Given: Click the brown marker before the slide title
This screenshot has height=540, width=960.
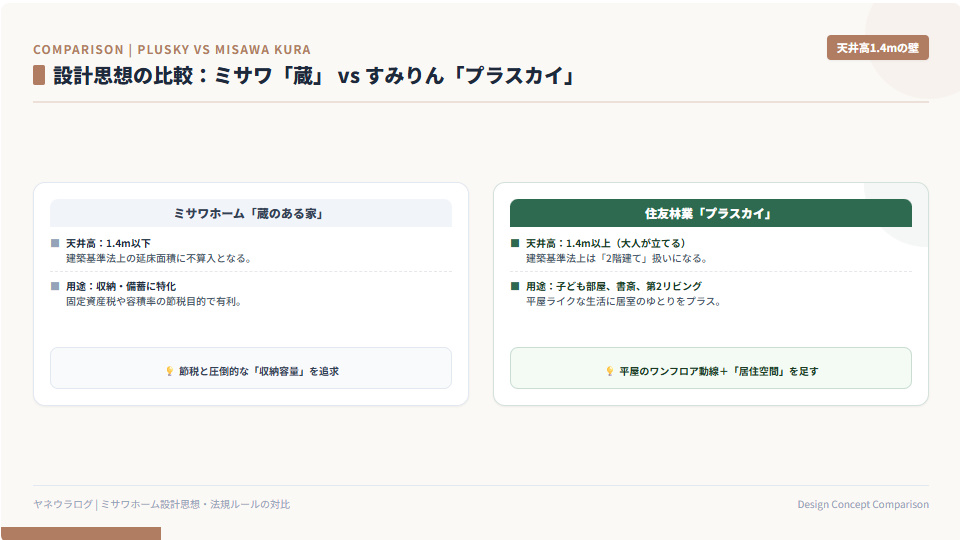Looking at the screenshot, I should pos(39,75).
